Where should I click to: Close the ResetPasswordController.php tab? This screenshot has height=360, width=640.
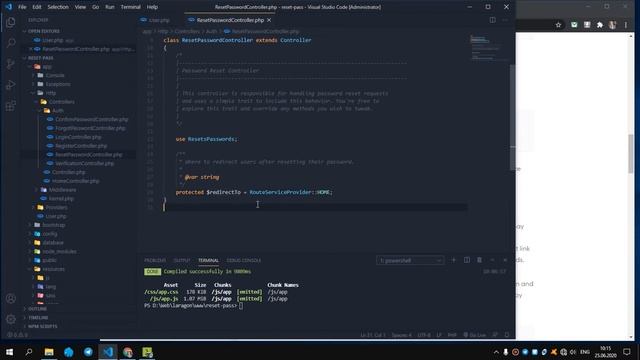coord(269,20)
